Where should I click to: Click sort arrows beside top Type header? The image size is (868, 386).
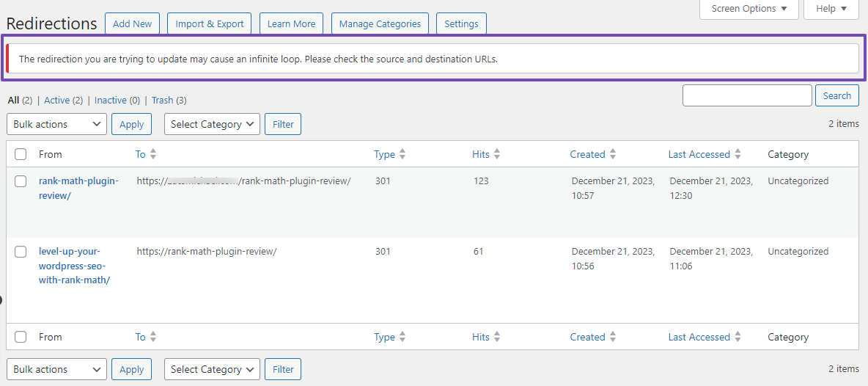[x=402, y=155]
